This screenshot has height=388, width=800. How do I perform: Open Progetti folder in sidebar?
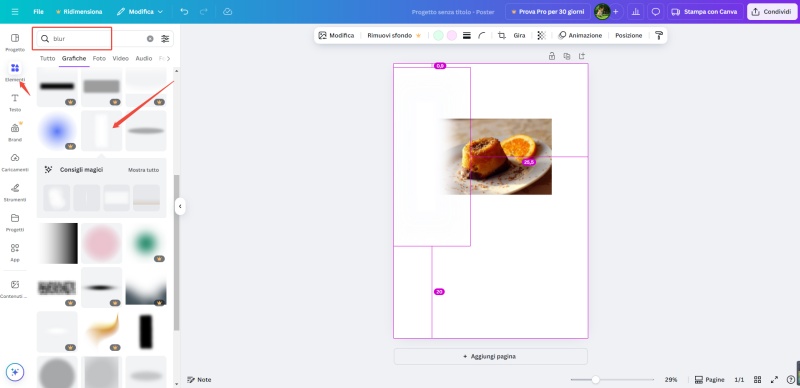click(15, 223)
